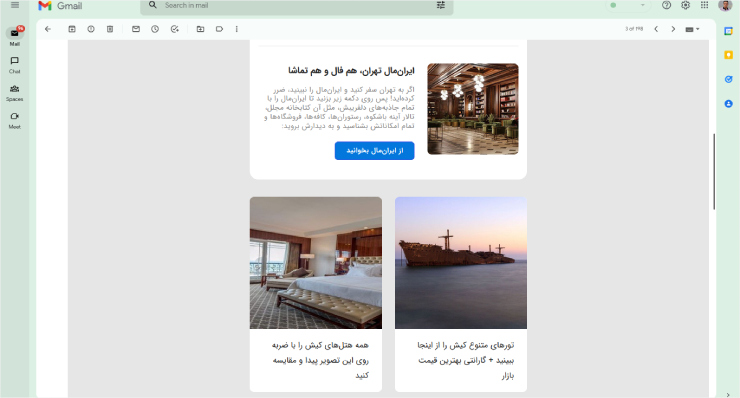Click the email vertical scrollbar thumb
Viewport: 740px width, 398px height.
coord(714,171)
